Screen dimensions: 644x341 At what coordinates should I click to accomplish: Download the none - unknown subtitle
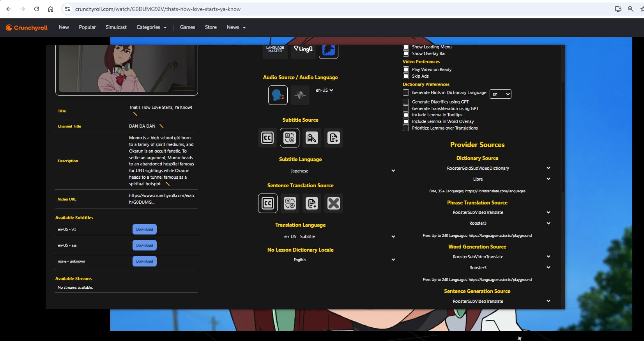(145, 261)
